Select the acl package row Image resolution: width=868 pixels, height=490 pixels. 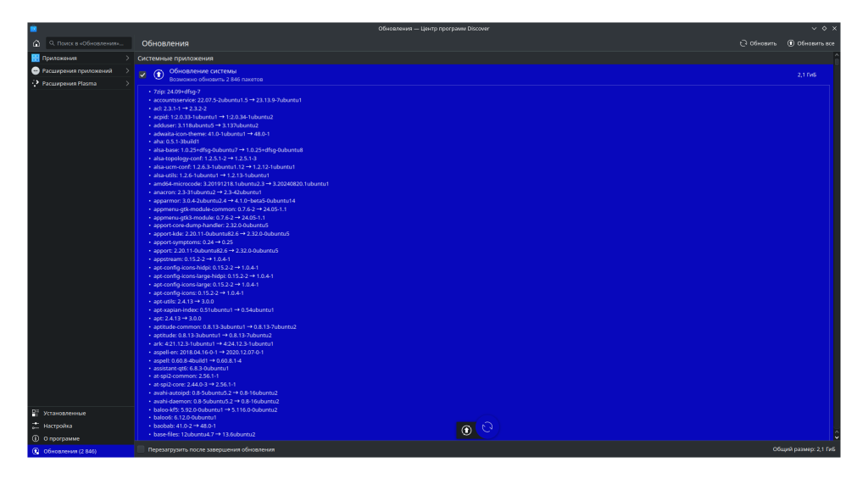180,109
